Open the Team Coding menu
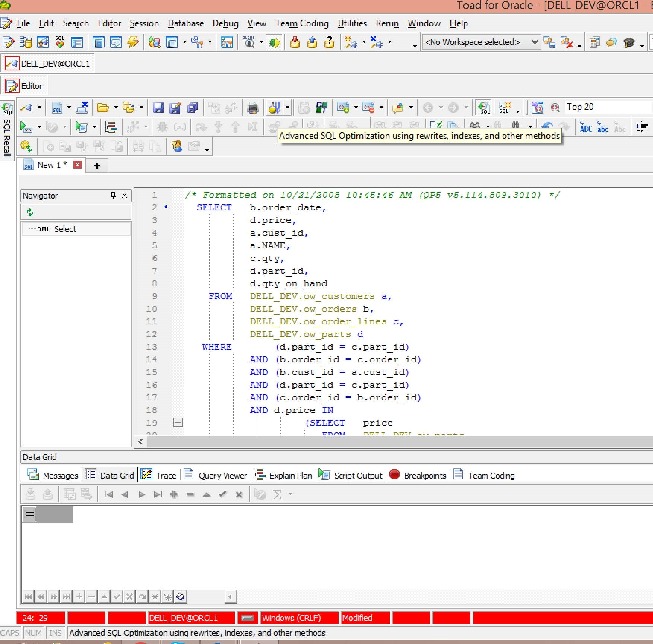The width and height of the screenshot is (653, 644). tap(302, 23)
